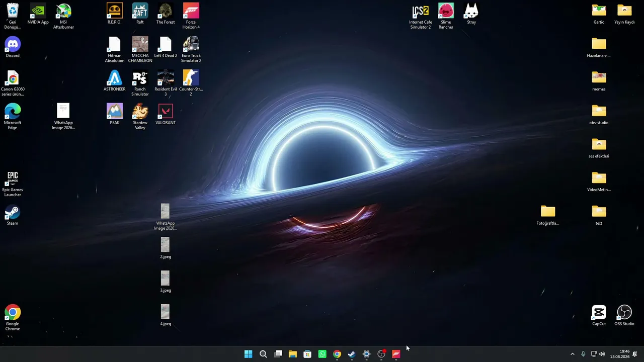Click the microphone tray icon
Screen dimensions: 644x362
(x=583, y=354)
